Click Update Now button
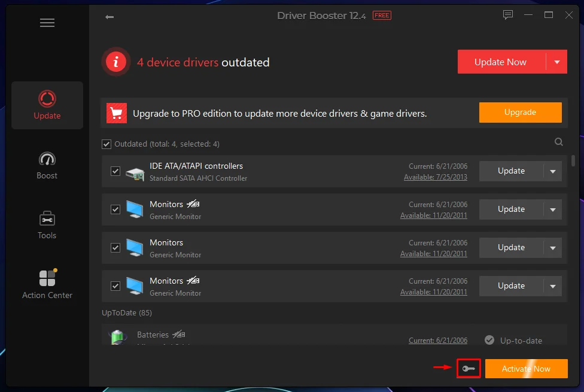 501,62
